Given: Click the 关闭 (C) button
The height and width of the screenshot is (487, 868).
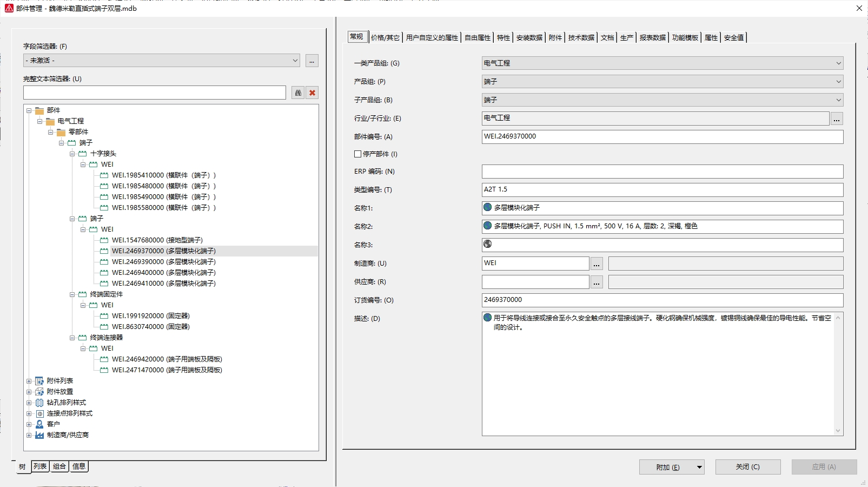Looking at the screenshot, I should (747, 467).
